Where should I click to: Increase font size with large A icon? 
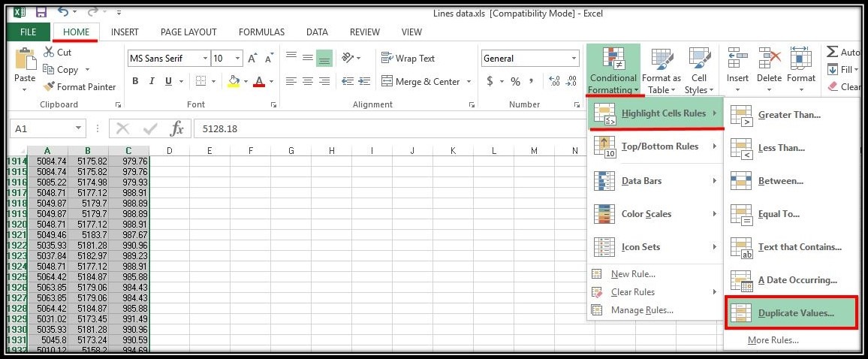coord(252,58)
